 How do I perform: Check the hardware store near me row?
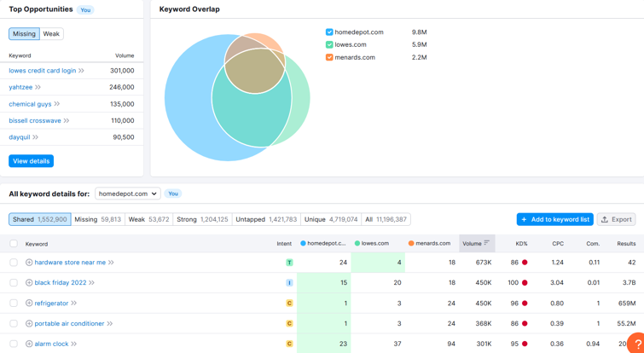pos(14,263)
